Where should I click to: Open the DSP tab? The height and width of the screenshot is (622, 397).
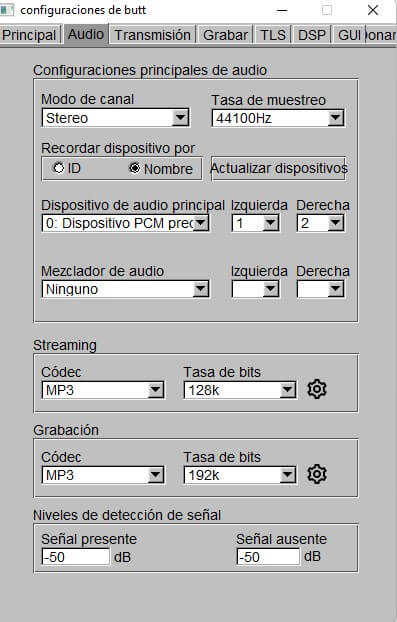312,35
